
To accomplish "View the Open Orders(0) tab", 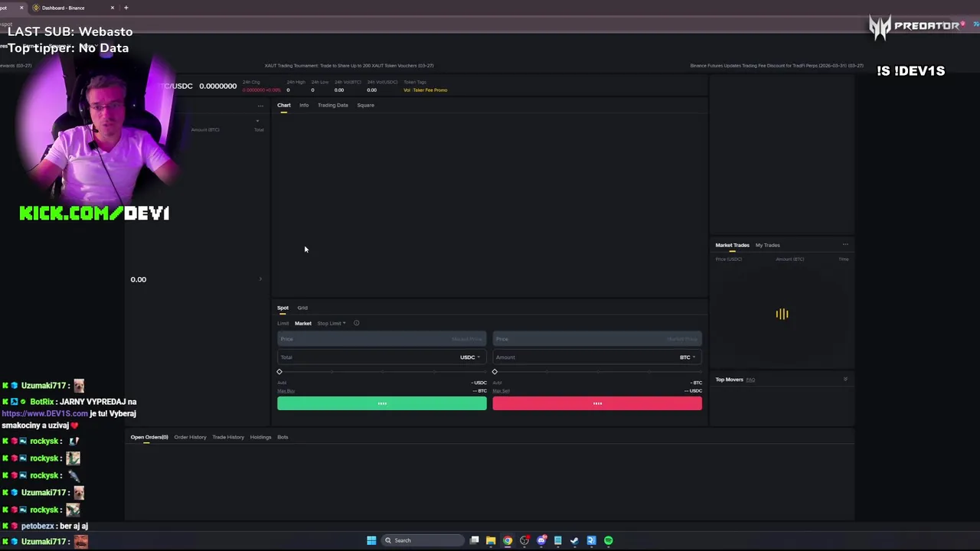I will tap(149, 437).
